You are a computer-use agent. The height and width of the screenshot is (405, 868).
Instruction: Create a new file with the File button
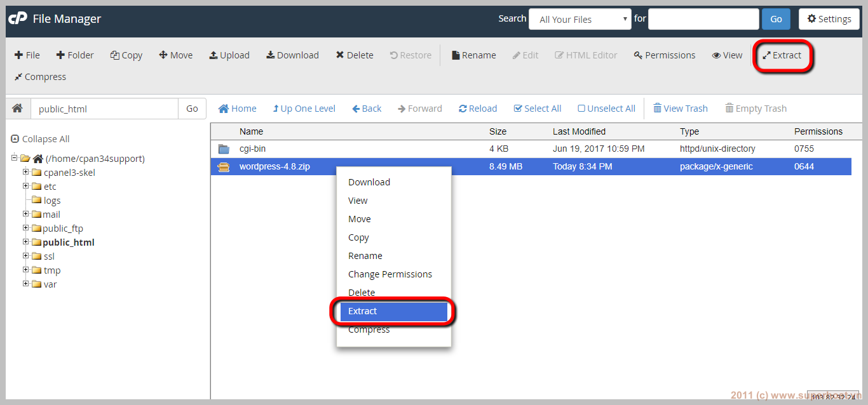pyautogui.click(x=27, y=55)
